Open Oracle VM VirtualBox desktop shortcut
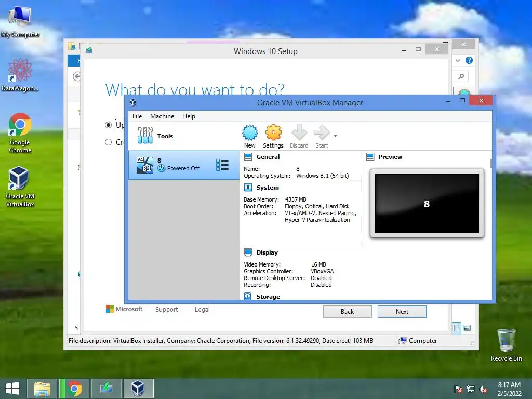Image resolution: width=532 pixels, height=399 pixels. pos(20,187)
